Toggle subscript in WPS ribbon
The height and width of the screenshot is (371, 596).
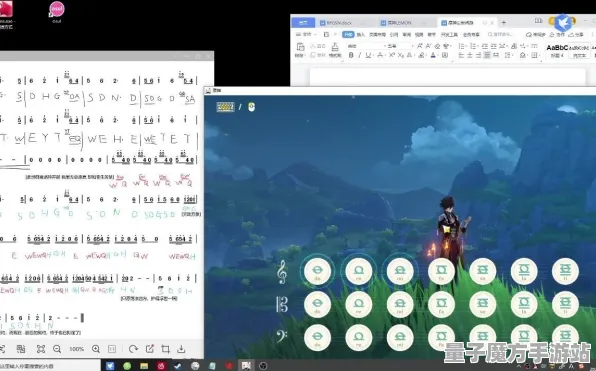tap(401, 55)
